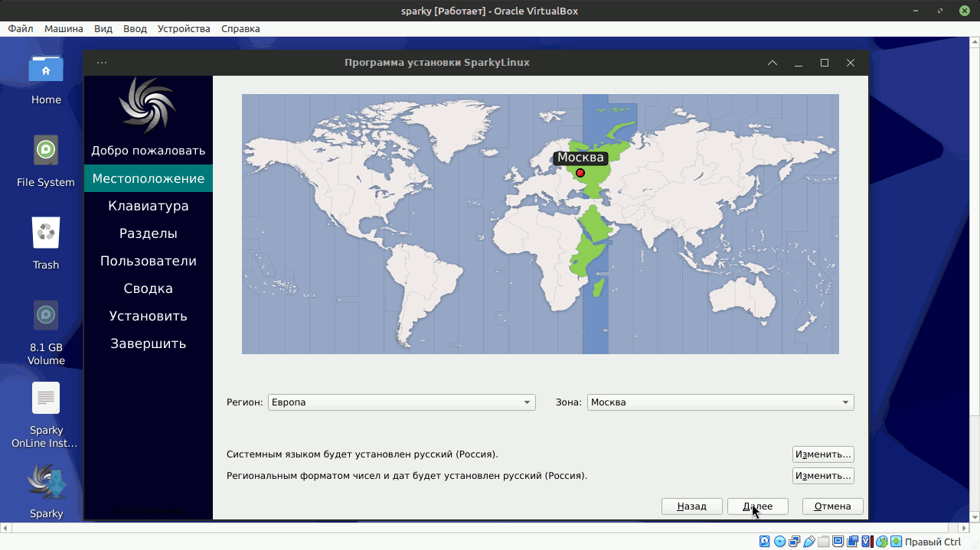Screen dimensions: 980x550
Task: Click the optical disc status bar indicator
Action: coord(780,542)
